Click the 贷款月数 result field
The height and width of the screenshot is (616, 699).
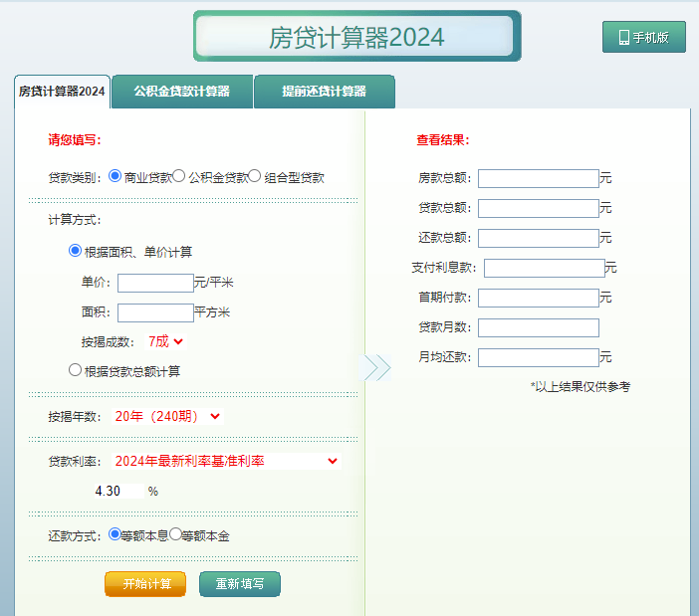539,327
